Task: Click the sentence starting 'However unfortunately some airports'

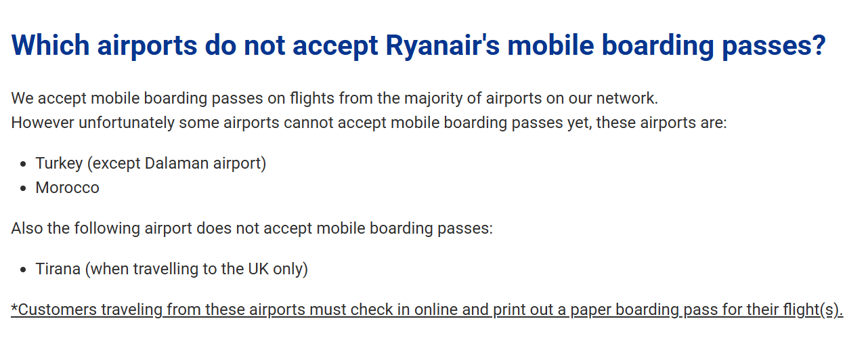Action: point(369,123)
